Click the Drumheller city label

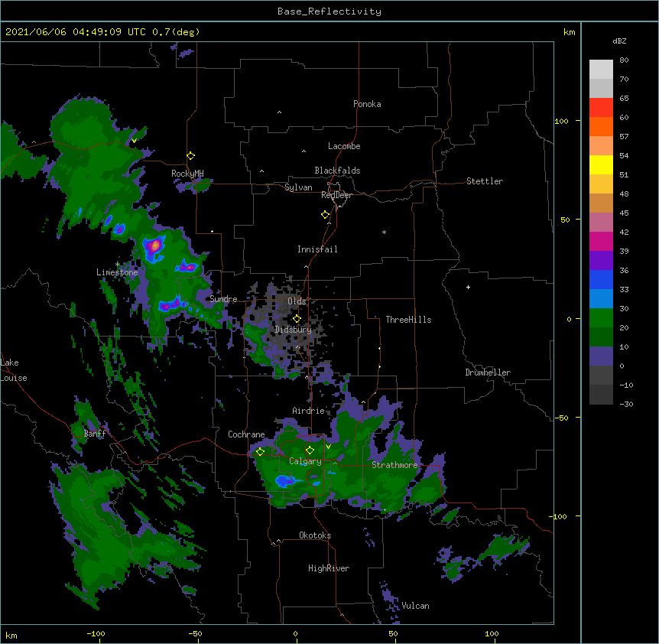pyautogui.click(x=488, y=372)
